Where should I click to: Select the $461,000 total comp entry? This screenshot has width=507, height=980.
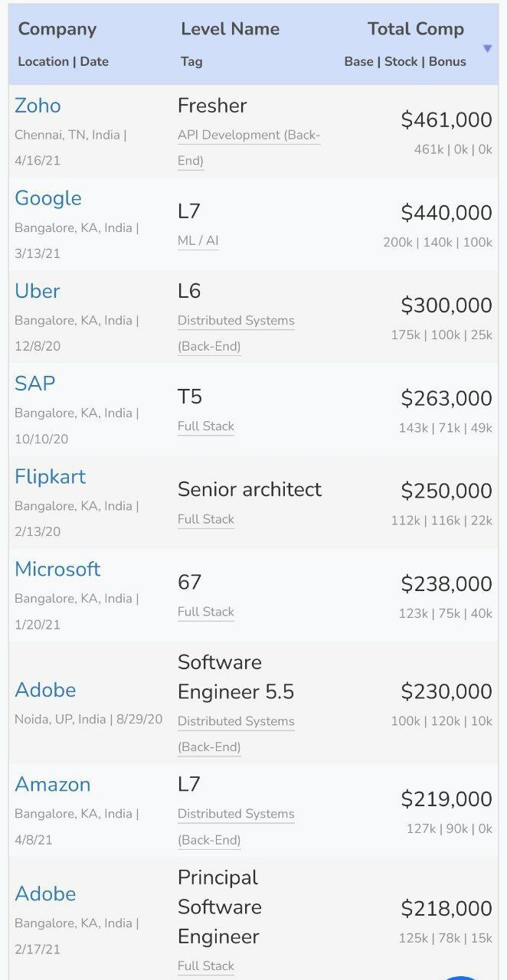(446, 119)
